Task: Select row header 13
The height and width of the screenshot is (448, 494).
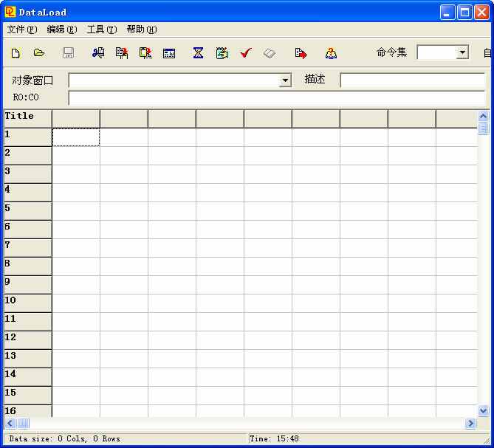Action: tap(28, 358)
